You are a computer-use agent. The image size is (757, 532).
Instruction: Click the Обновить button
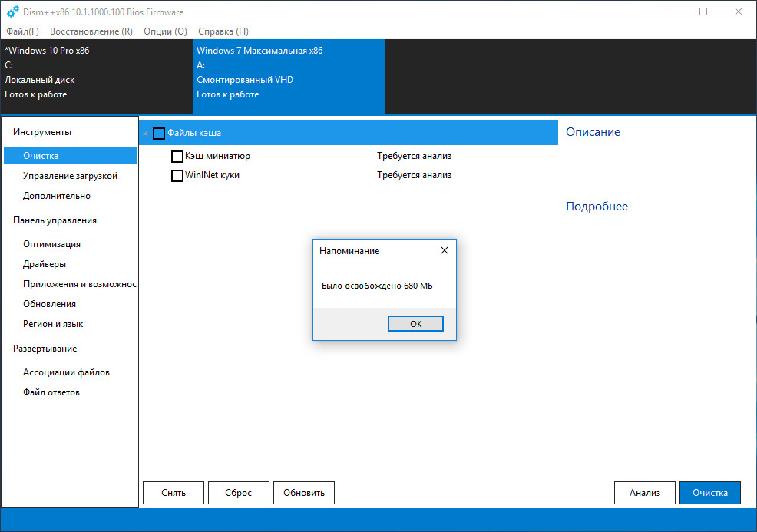[x=304, y=493]
